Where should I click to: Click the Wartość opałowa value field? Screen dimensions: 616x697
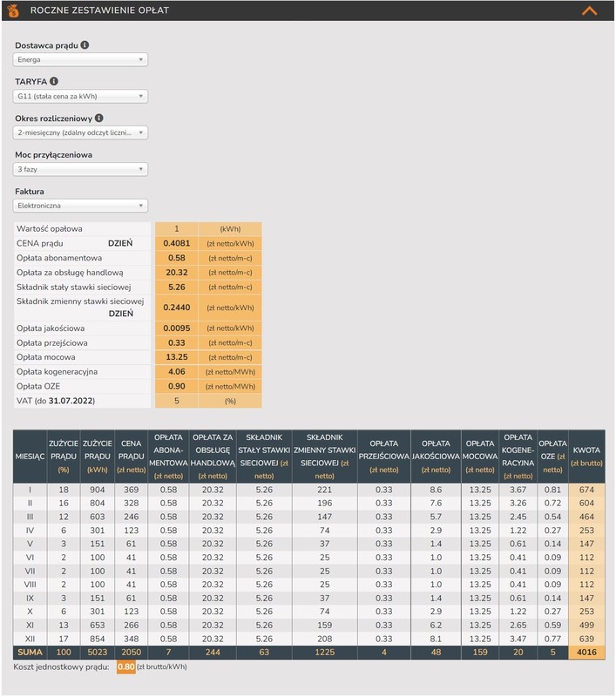point(177,228)
